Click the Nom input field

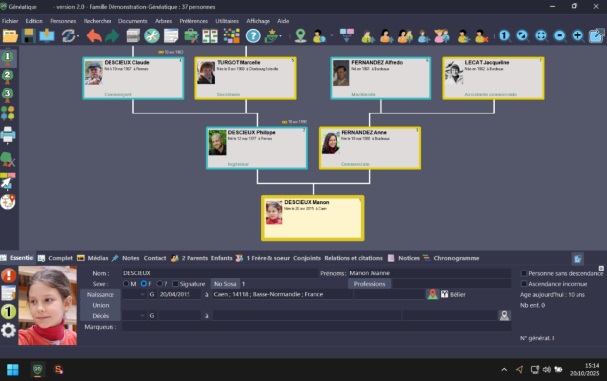coord(219,273)
